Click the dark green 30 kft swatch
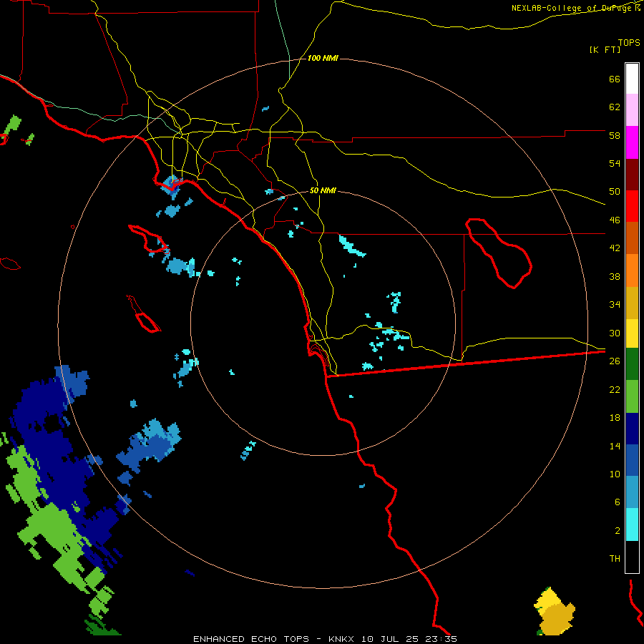This screenshot has height=644, width=644. (x=632, y=364)
